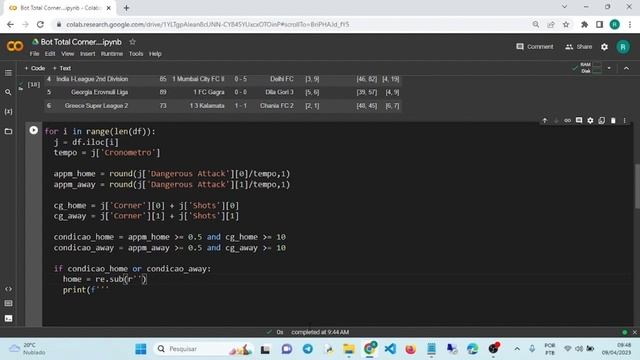Open table of contents sidebar
Screen dimensions: 640x360
pos(8,73)
